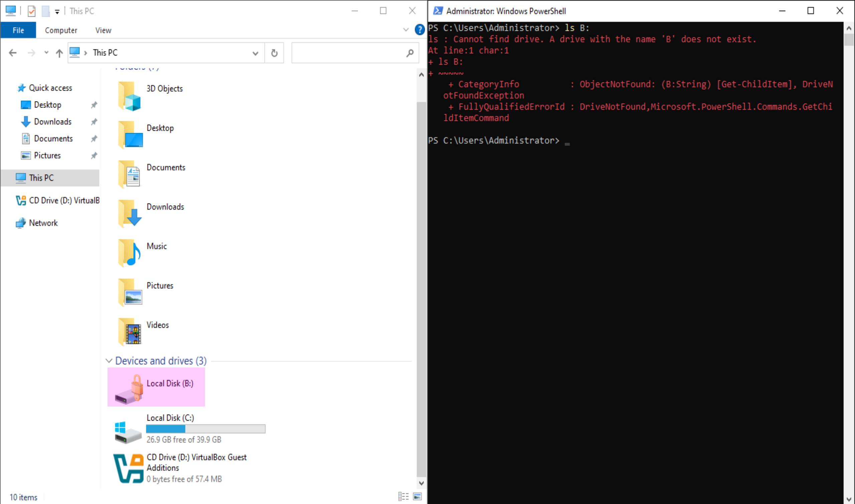Open the address bar history dropdown
The height and width of the screenshot is (504, 855).
coord(255,53)
